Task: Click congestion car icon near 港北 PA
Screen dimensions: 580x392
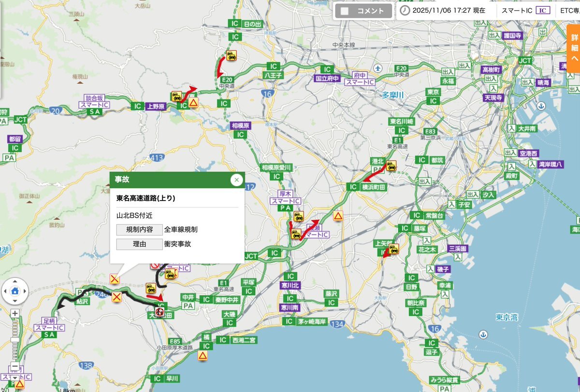Action: pyautogui.click(x=391, y=166)
